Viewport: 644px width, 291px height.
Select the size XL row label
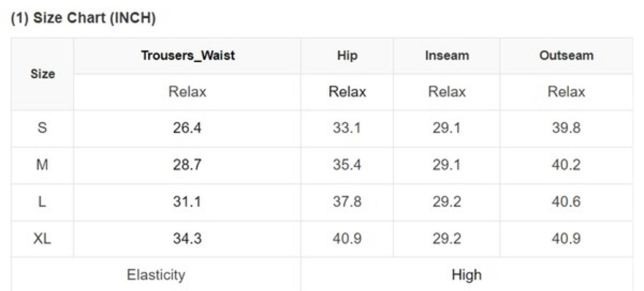(x=42, y=239)
